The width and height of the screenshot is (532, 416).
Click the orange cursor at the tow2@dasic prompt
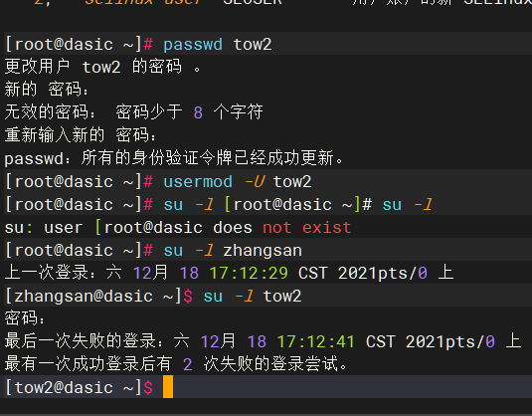[x=168, y=387]
